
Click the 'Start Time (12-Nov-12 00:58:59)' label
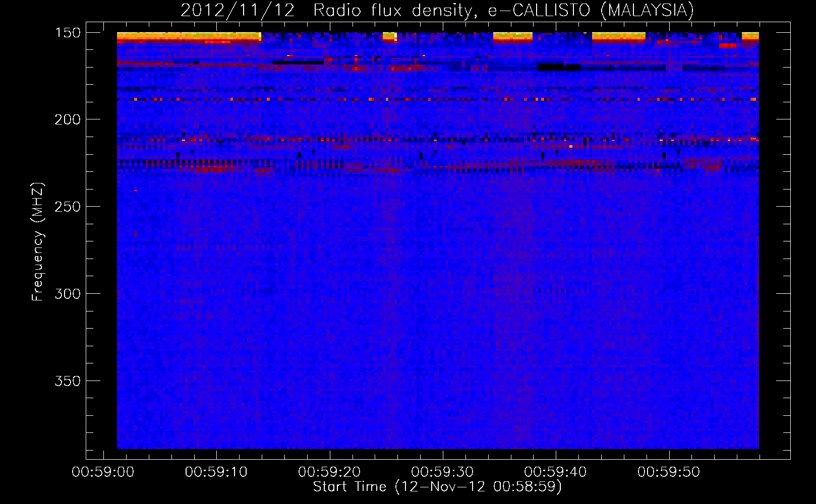pos(437,487)
